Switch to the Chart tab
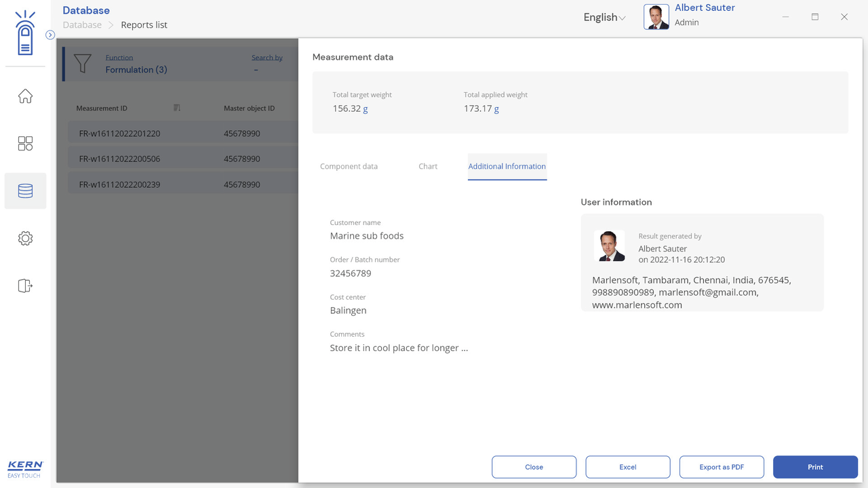The height and width of the screenshot is (488, 868). (x=428, y=166)
